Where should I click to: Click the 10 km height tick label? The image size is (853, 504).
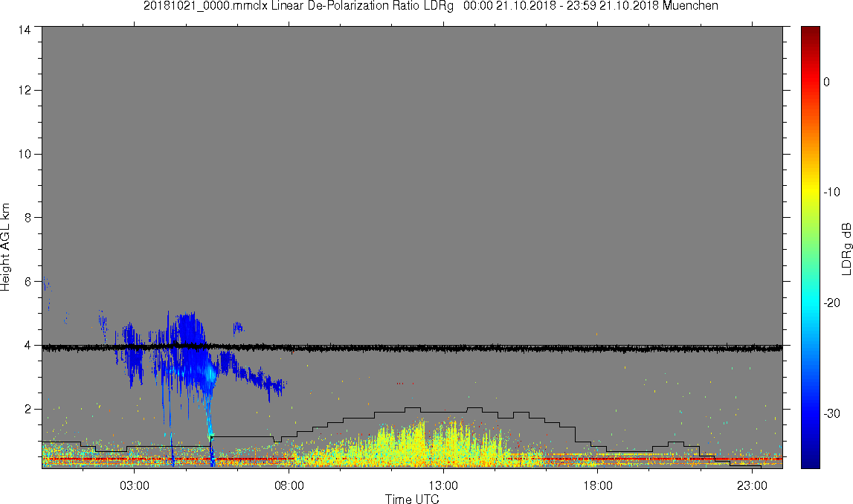[x=25, y=154]
